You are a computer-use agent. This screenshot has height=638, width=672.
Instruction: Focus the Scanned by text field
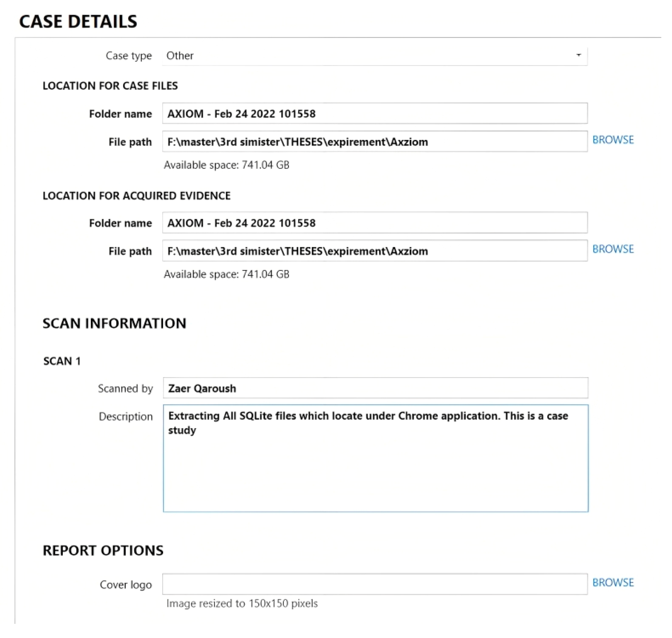click(375, 388)
